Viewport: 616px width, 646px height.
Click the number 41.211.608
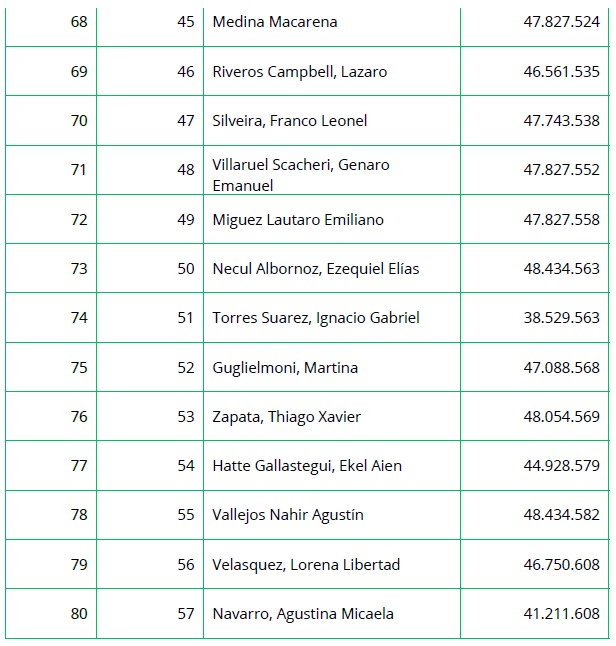[561, 614]
